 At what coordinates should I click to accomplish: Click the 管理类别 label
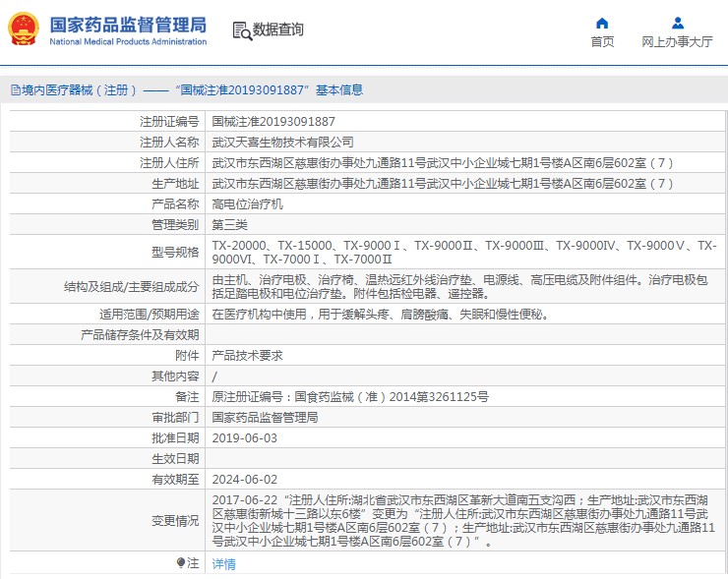tap(175, 224)
